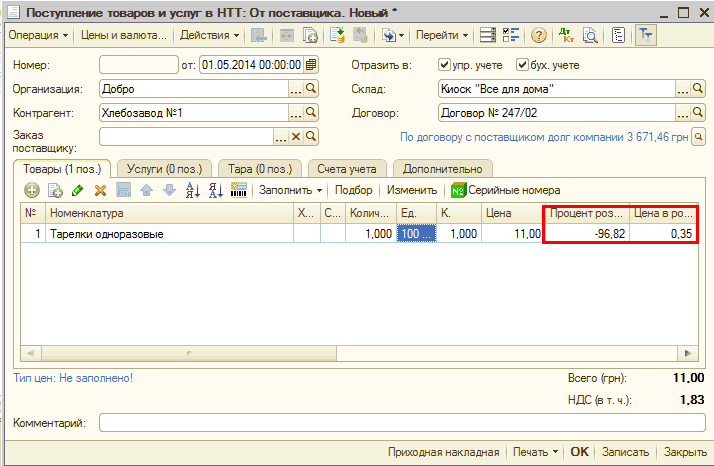Click the cancel posting icon

click(x=360, y=35)
